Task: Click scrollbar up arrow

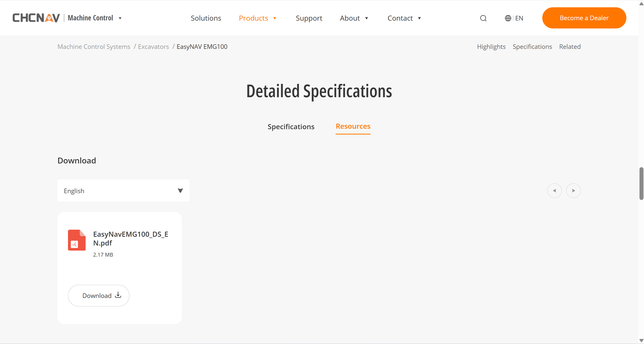Action: click(641, 4)
